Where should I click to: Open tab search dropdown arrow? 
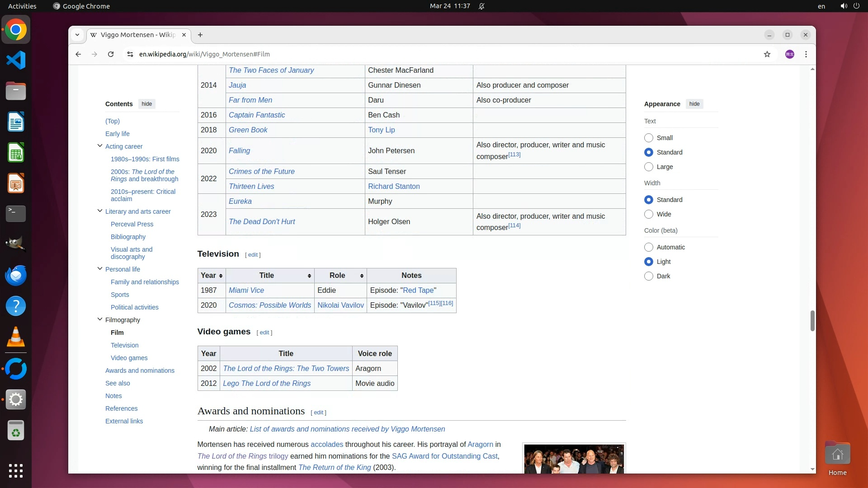point(77,35)
